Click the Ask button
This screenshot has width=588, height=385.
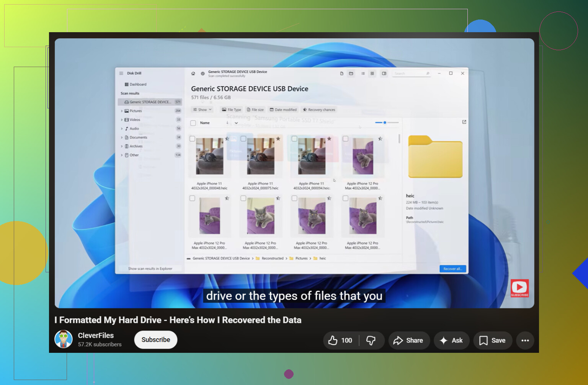tap(452, 340)
